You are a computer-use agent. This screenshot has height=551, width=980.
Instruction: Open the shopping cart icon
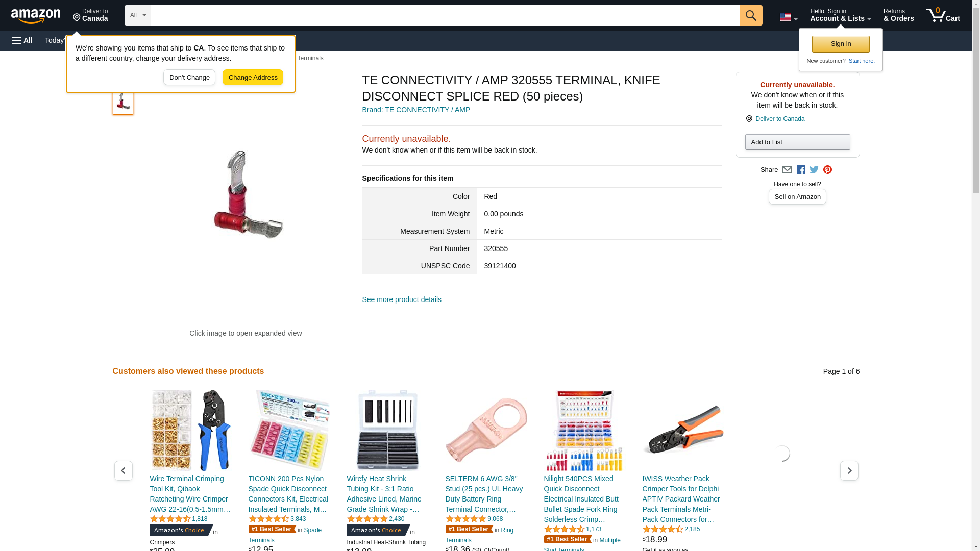(943, 15)
